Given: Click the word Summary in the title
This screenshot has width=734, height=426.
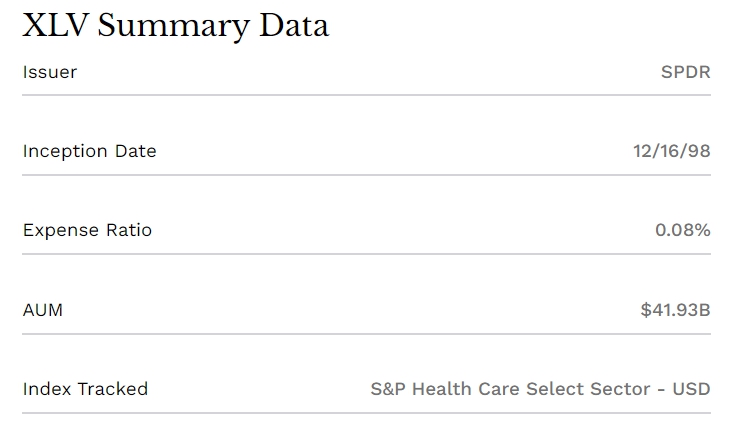Looking at the screenshot, I should [173, 27].
